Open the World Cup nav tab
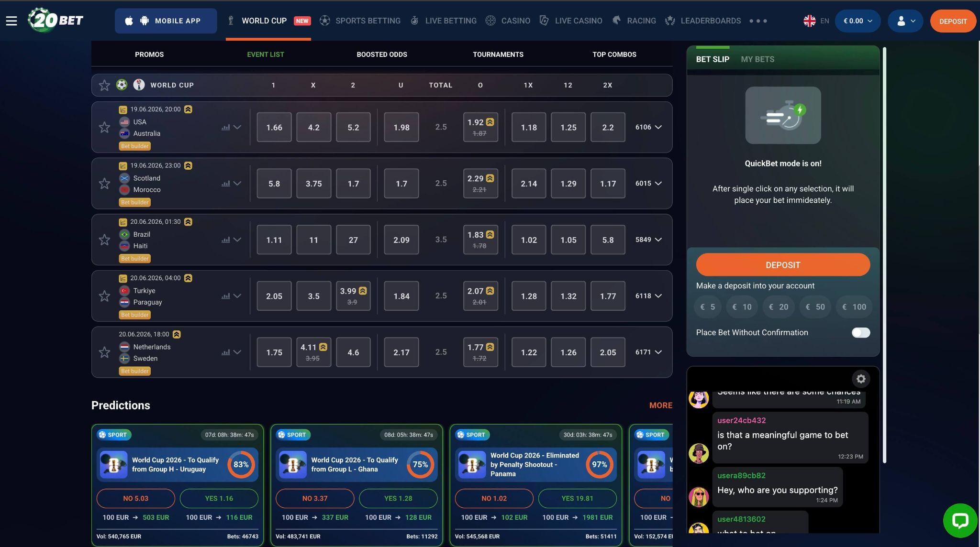The height and width of the screenshot is (547, 980). [268, 21]
